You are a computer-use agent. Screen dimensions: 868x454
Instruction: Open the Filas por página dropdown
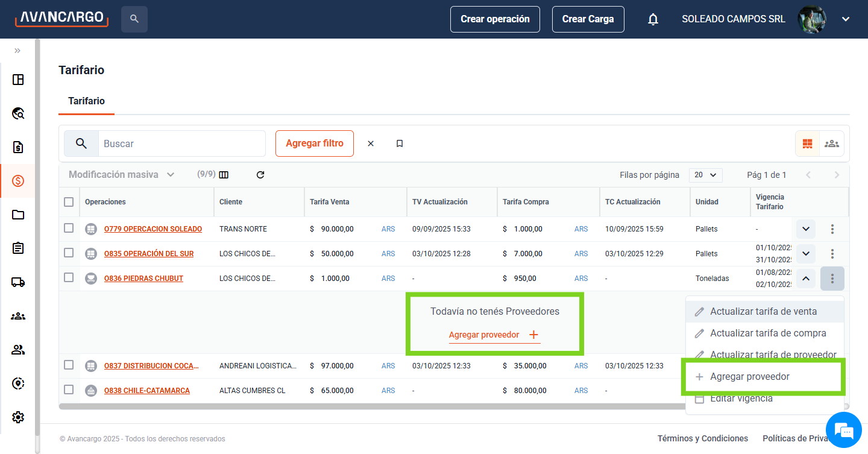click(x=705, y=175)
